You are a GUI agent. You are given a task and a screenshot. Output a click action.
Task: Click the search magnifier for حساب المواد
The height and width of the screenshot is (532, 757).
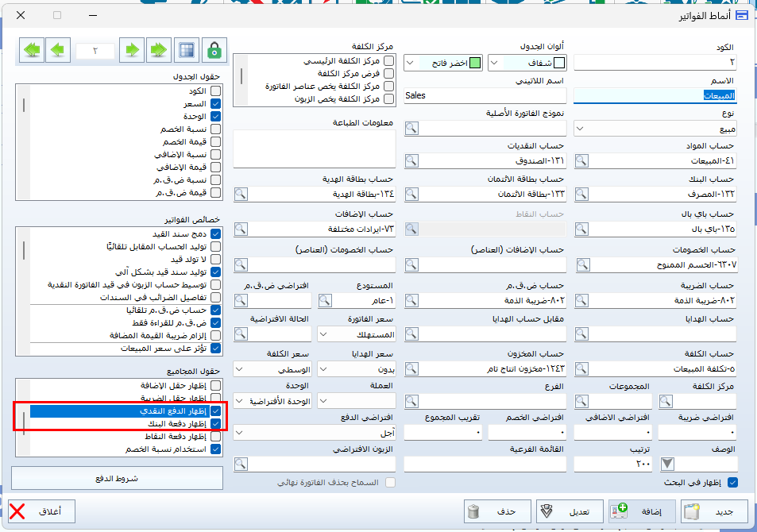(581, 161)
